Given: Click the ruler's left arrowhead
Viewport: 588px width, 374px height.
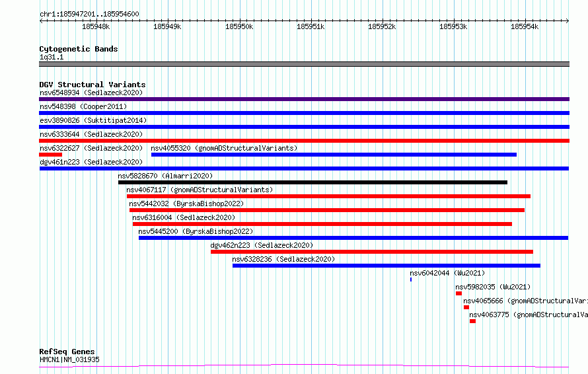Looking at the screenshot, I should [x=41, y=20].
